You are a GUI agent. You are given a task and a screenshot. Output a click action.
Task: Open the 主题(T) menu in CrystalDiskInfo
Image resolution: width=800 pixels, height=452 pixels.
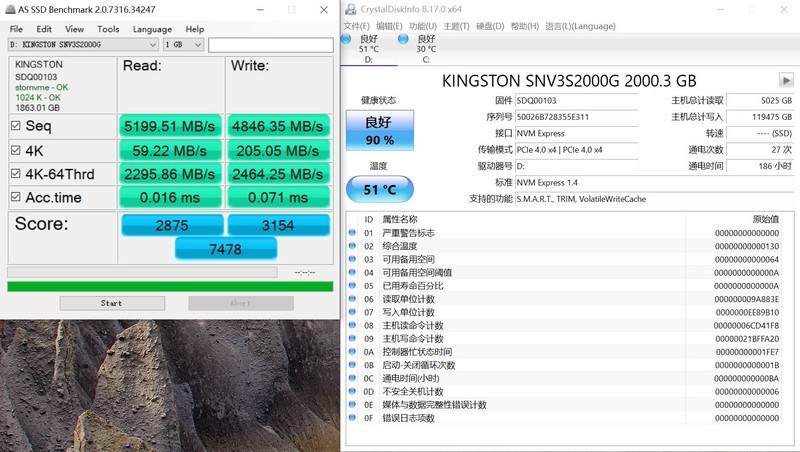(456, 26)
